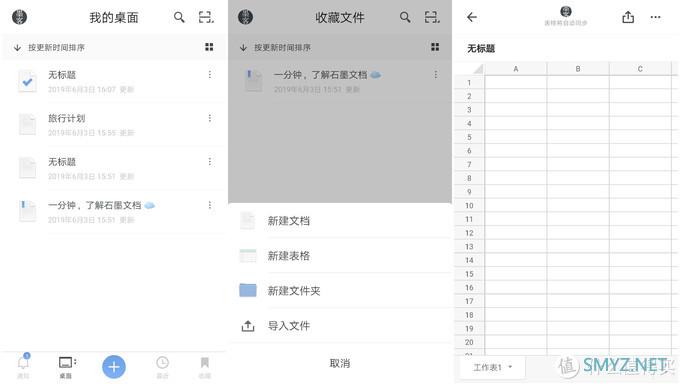Select row 1 header
The height and width of the screenshot is (384, 680).
point(470,82)
